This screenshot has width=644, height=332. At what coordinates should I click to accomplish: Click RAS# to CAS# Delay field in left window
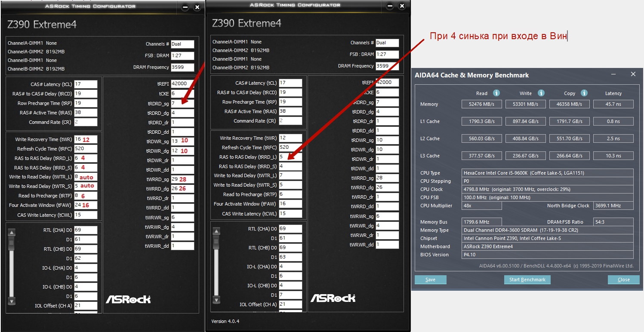[x=86, y=94]
